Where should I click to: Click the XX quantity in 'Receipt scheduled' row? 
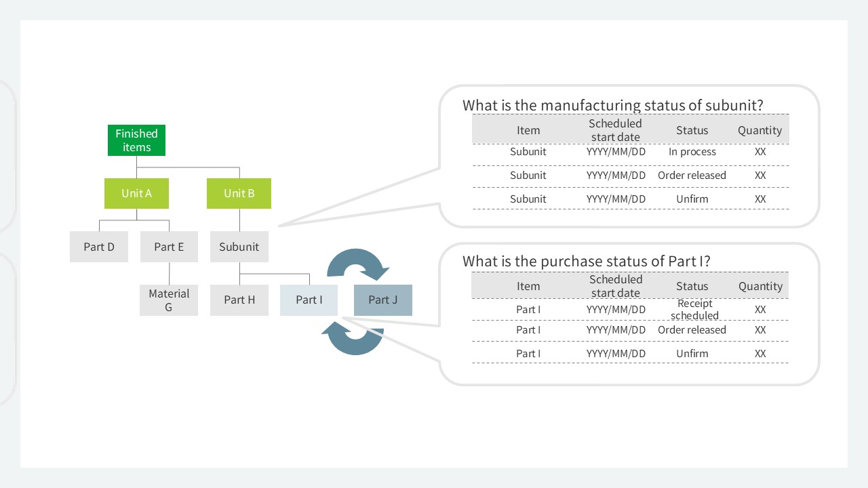[x=760, y=310]
